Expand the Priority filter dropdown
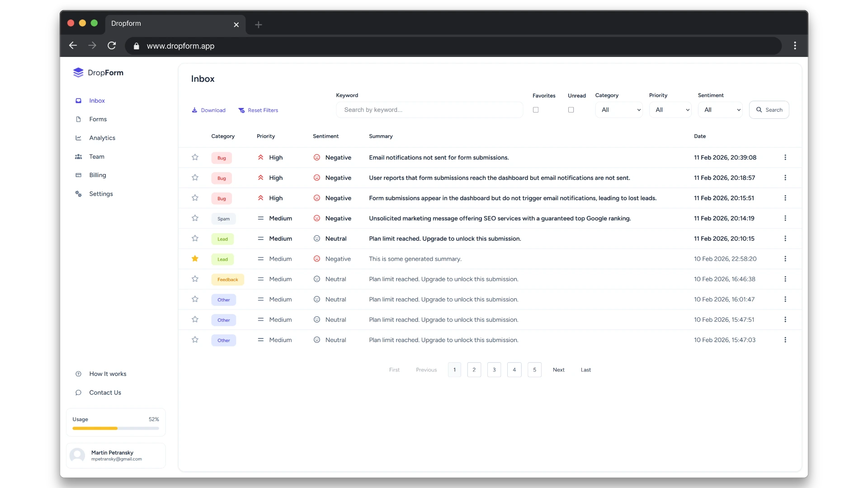 (670, 109)
